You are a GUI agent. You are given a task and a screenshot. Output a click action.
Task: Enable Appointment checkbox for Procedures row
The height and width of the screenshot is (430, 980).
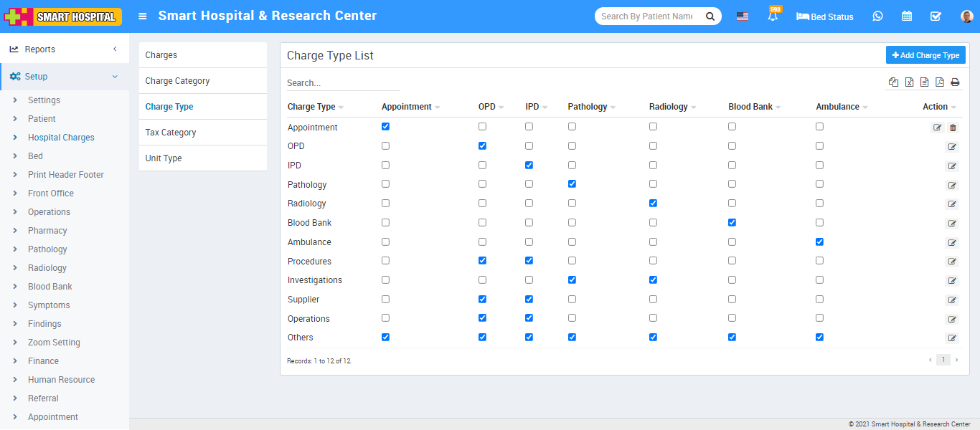point(386,261)
